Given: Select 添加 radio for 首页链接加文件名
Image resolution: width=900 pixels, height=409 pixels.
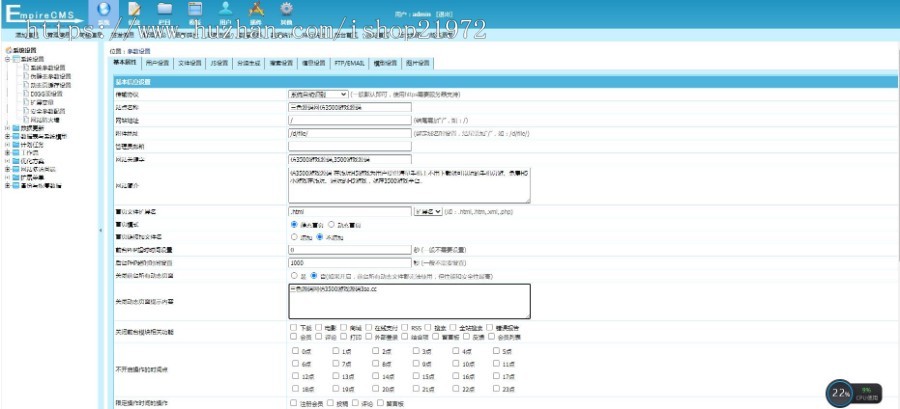Looking at the screenshot, I should [x=294, y=236].
